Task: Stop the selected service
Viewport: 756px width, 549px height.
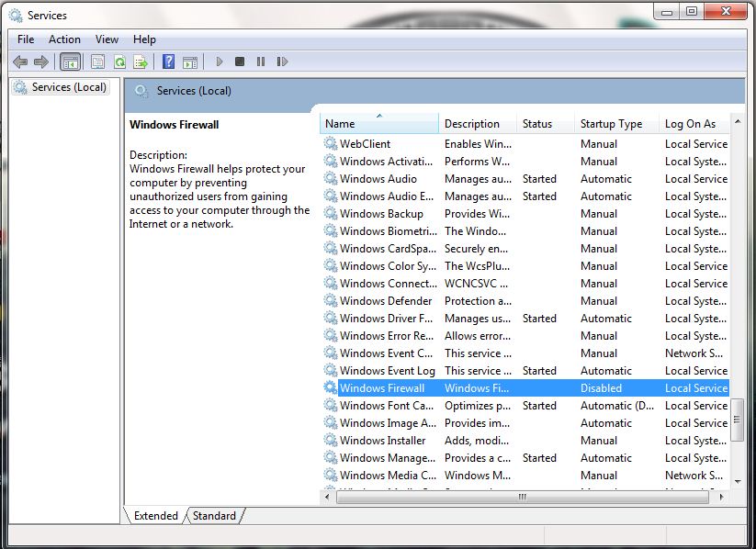Action: 240,62
